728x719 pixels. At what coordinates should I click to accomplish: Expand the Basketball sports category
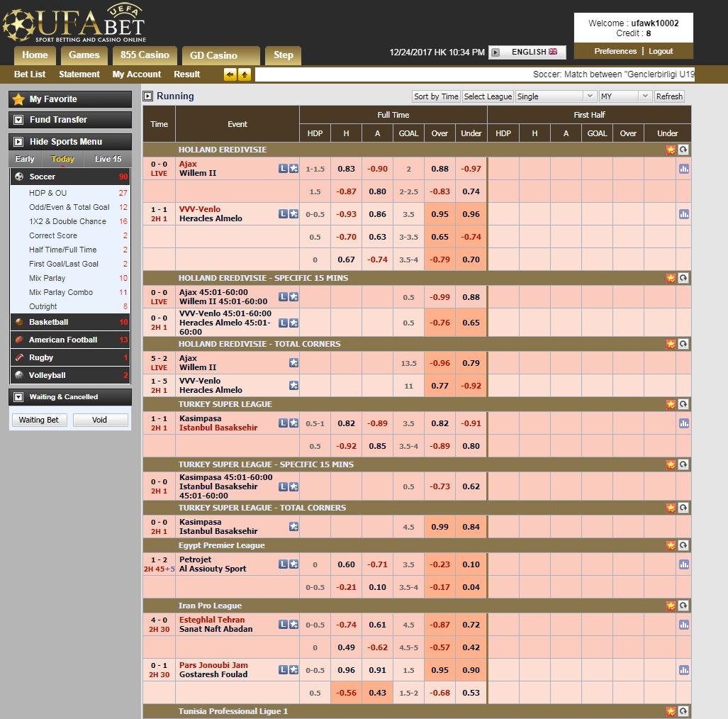(70, 322)
